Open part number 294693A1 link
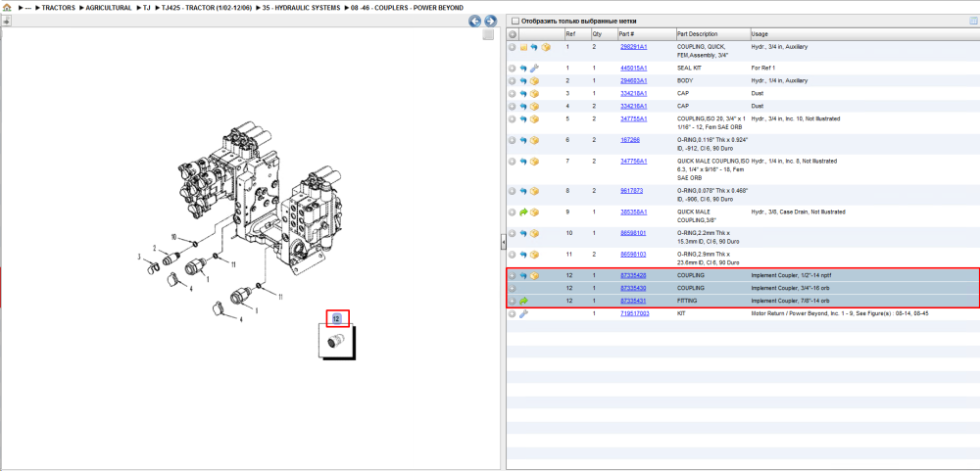 pos(633,80)
